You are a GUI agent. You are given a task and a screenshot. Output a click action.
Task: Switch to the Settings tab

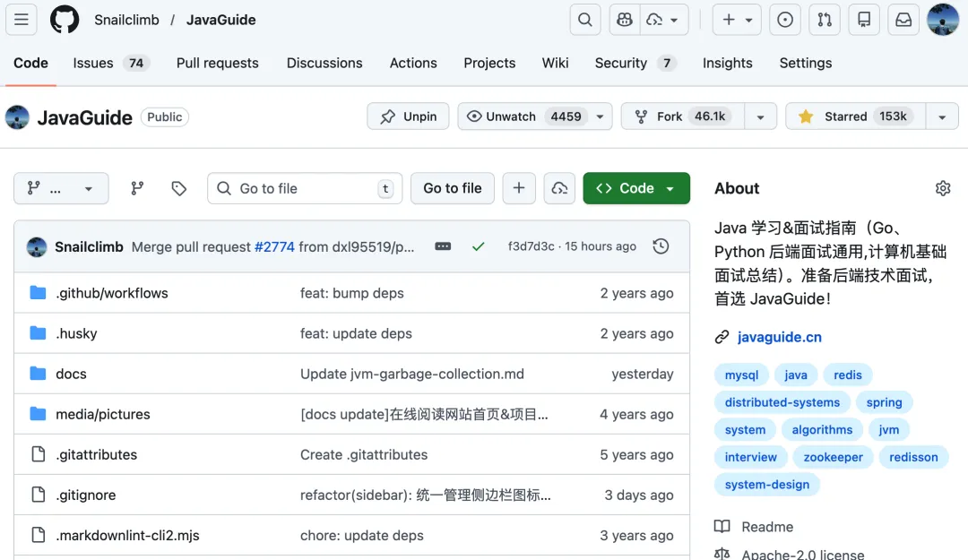(x=805, y=63)
